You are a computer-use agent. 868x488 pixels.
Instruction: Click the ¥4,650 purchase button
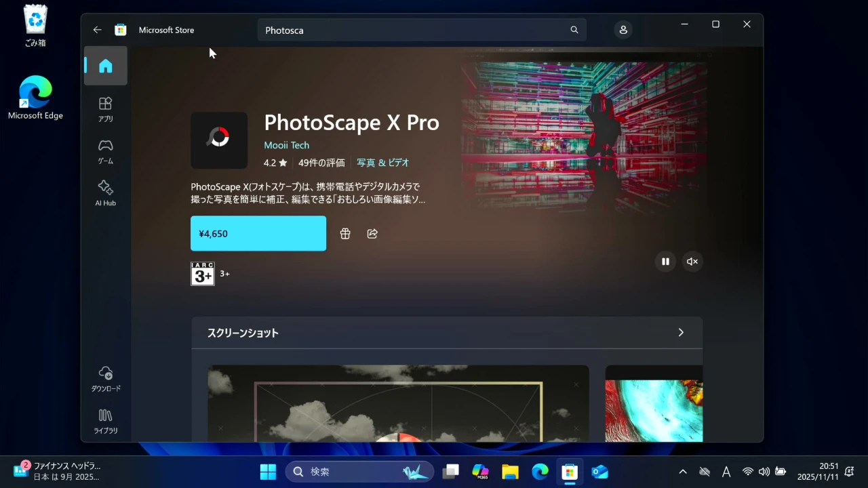pyautogui.click(x=258, y=234)
